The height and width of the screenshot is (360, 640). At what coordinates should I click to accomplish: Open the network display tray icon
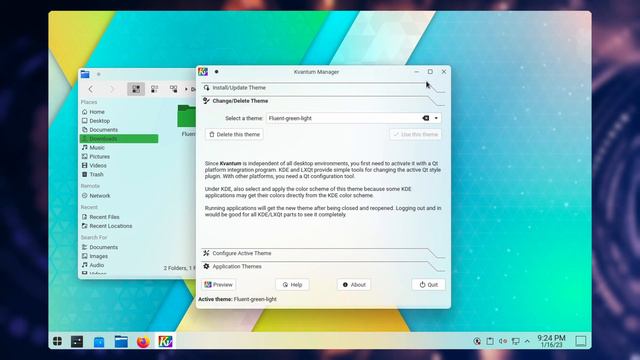[516, 341]
